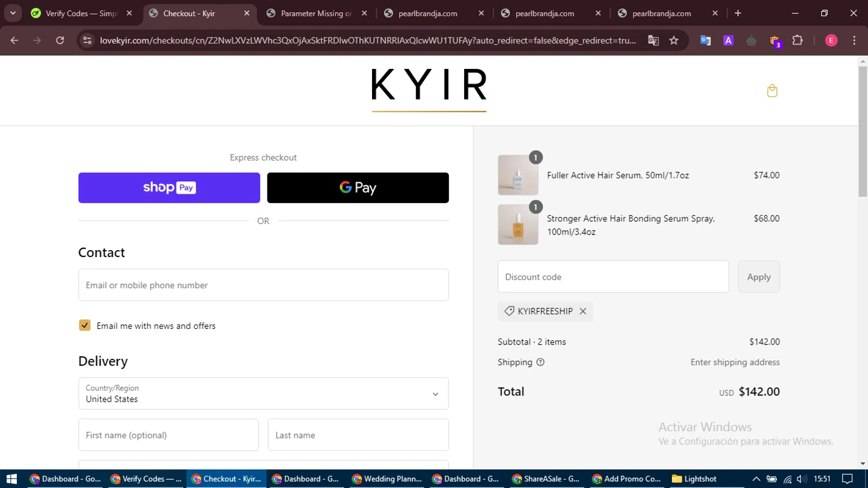Screen dimensions: 868x488
Task: Open a new browser tab
Action: pos(738,13)
